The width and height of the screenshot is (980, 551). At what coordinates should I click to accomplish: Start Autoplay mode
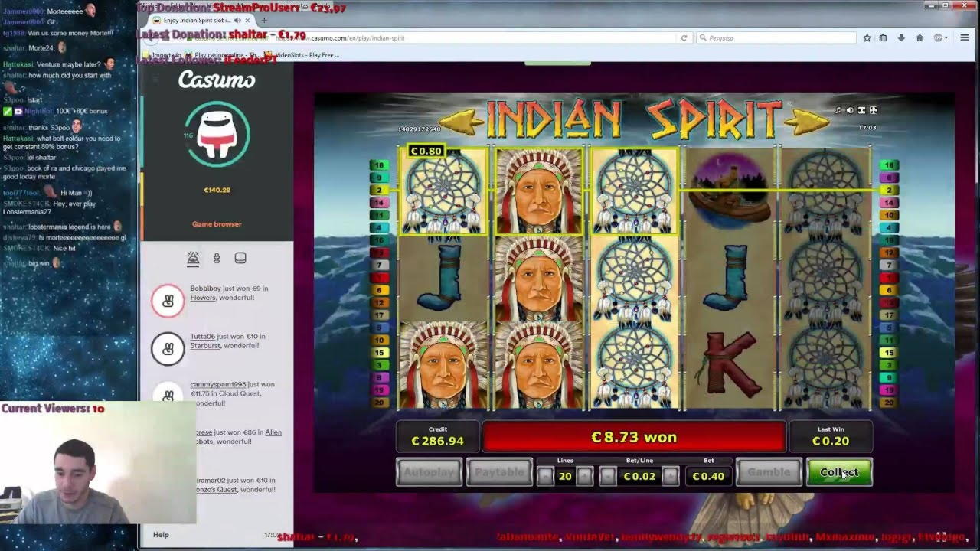pos(429,472)
